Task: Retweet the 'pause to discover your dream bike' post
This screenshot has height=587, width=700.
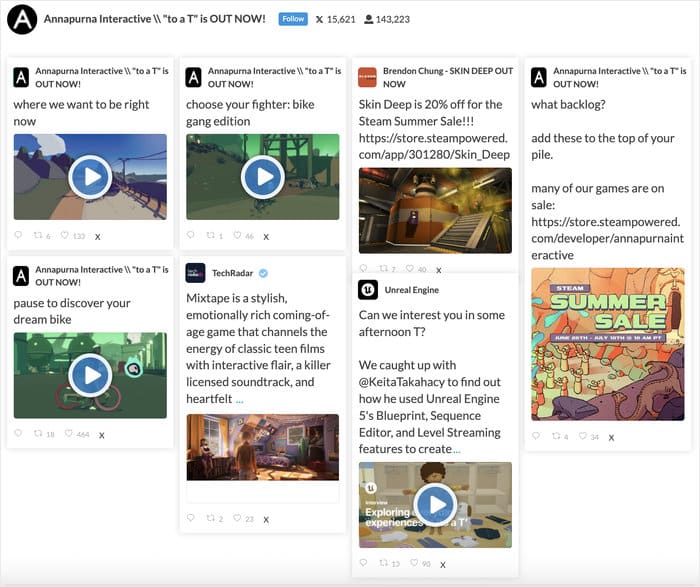Action: pos(38,433)
